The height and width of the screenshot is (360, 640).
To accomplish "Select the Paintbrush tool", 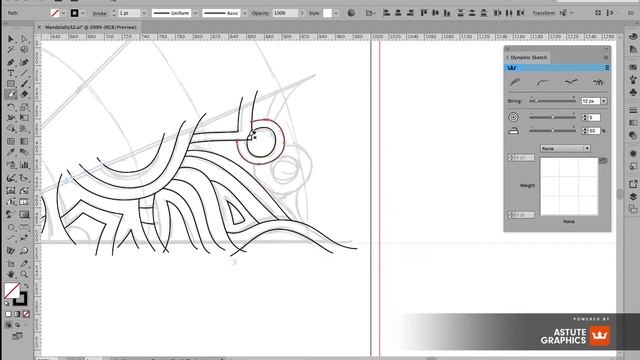I will point(24,84).
